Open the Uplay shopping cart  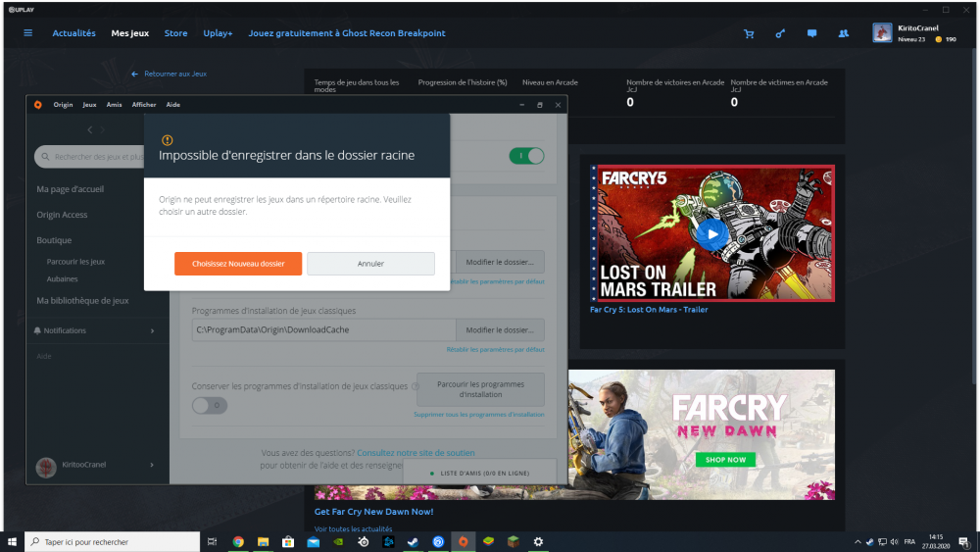point(749,33)
